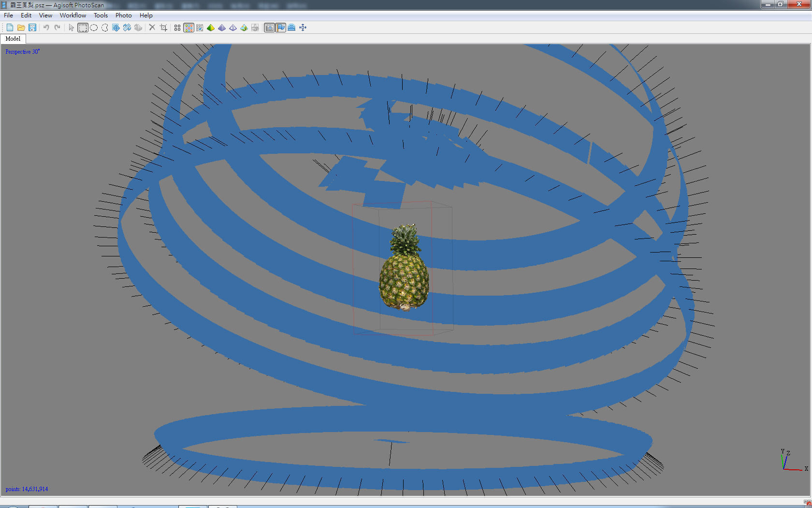Click the Crop selection icon
Screen dimensions: 812x508
pos(163,28)
